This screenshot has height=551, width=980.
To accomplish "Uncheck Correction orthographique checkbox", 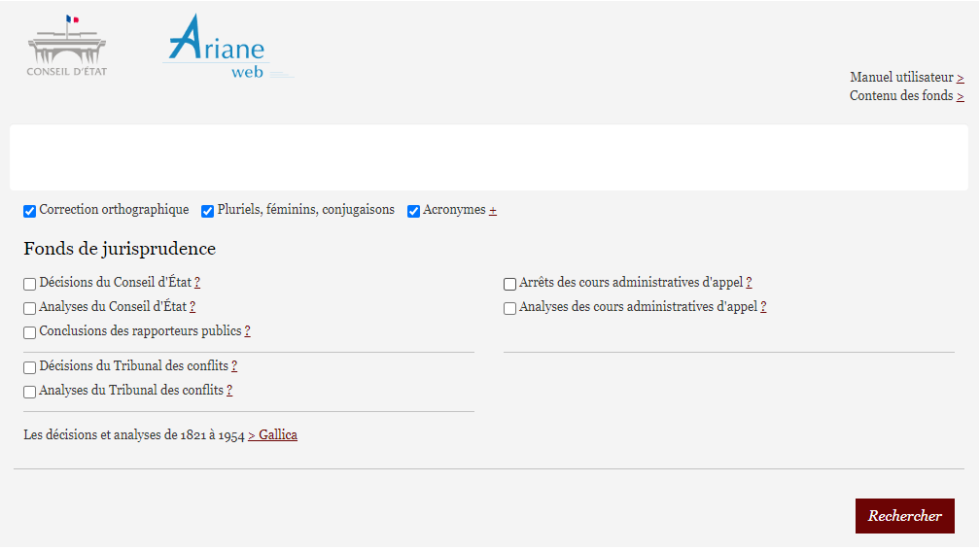I will (29, 211).
